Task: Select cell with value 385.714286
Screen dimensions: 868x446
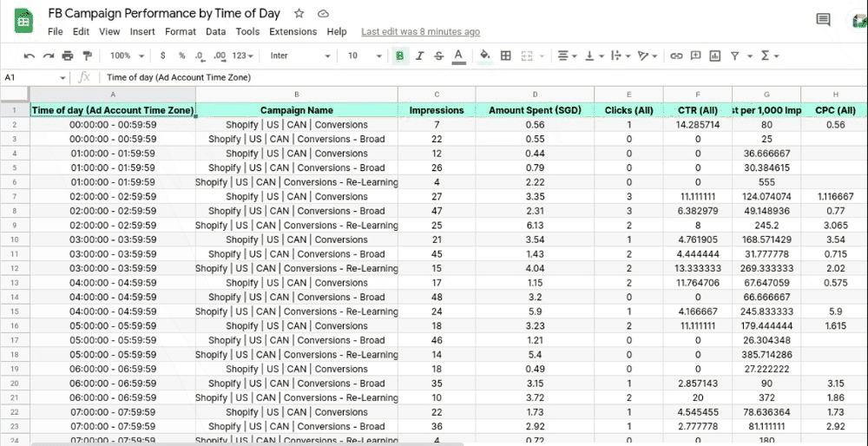Action: 766,355
